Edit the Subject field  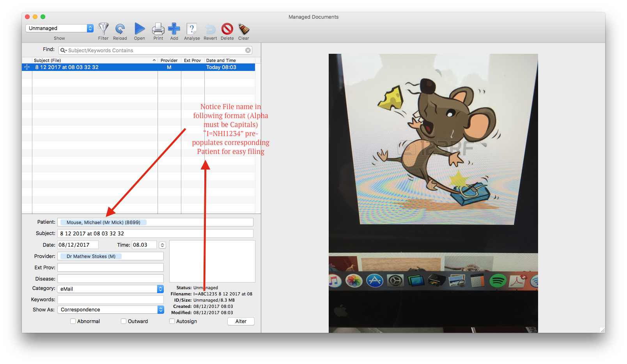[155, 233]
